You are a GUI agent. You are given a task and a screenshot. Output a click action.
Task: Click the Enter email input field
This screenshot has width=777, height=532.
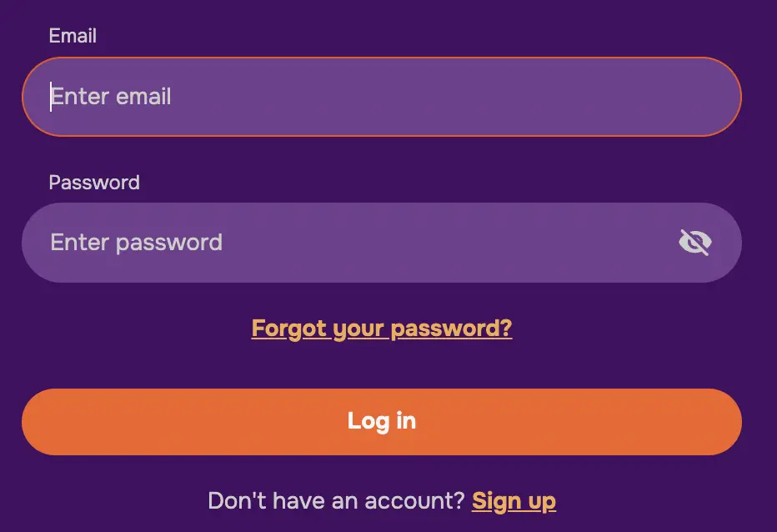point(381,97)
